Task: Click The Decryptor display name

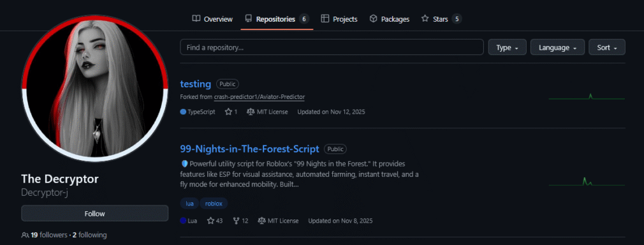Action: pos(60,179)
